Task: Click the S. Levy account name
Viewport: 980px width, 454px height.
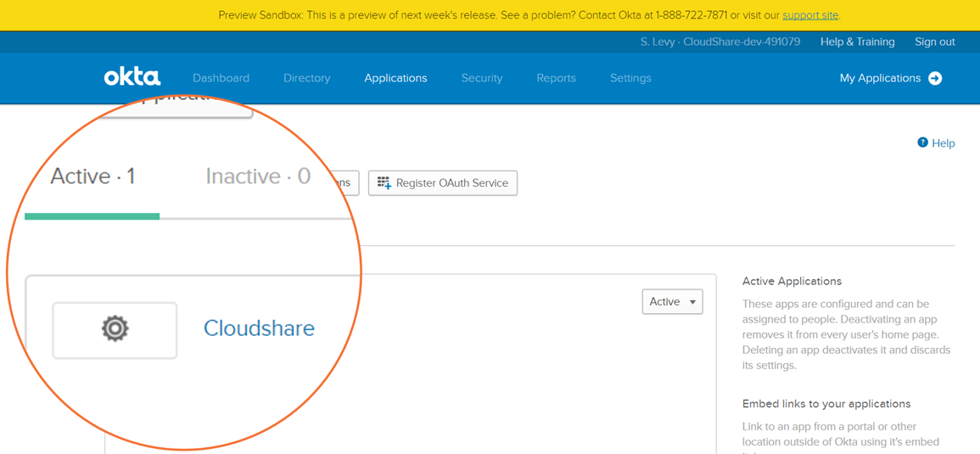Action: point(720,42)
